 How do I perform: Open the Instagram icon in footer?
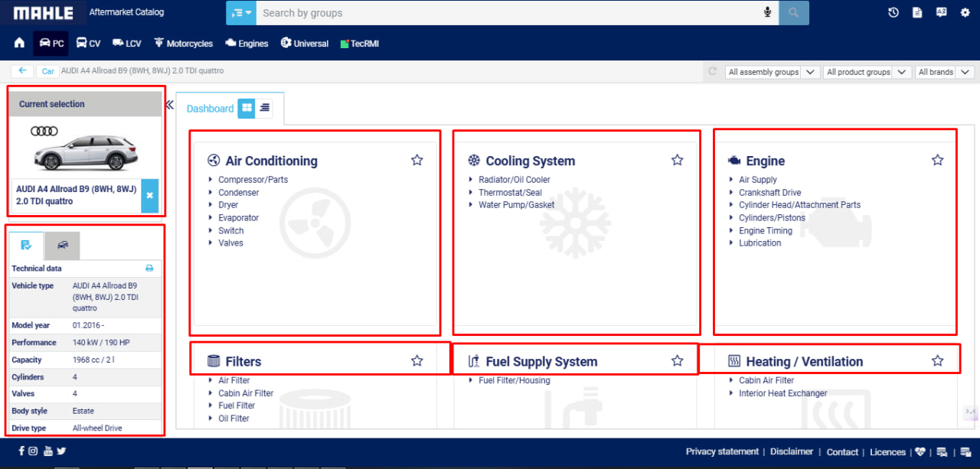(33, 451)
